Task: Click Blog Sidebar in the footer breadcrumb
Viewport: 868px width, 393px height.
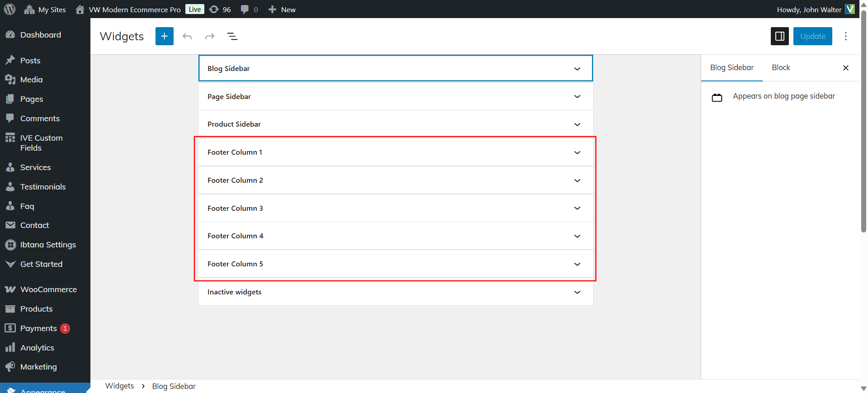Action: (x=174, y=386)
